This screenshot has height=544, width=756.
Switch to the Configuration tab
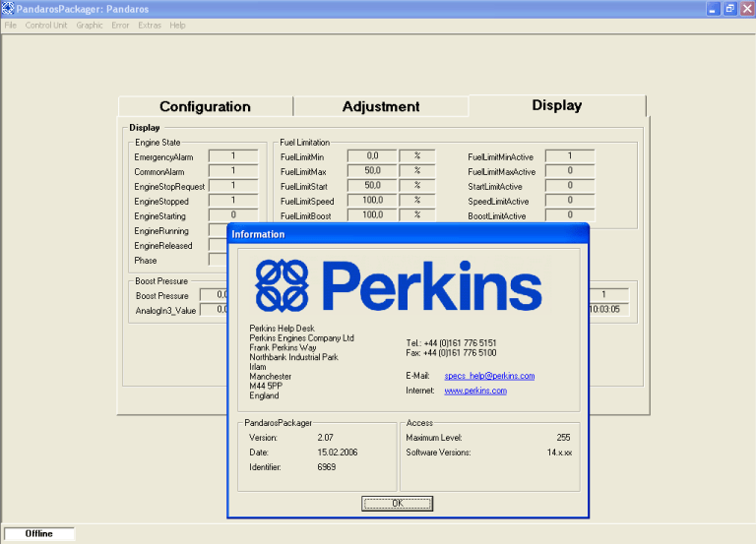(206, 106)
